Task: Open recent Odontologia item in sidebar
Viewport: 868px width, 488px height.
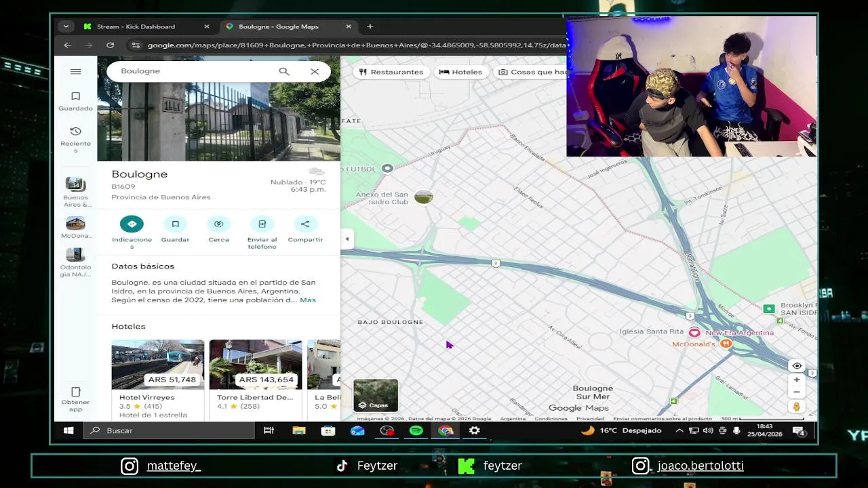Action: pyautogui.click(x=76, y=263)
